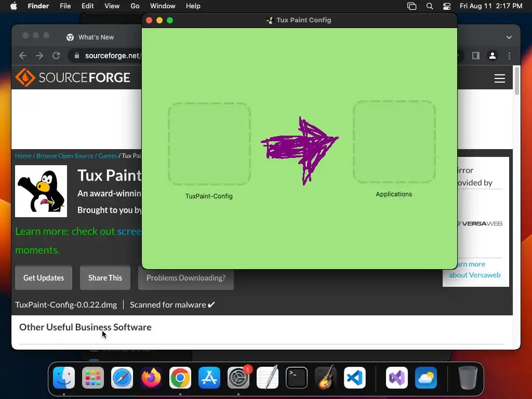Viewport: 532px width, 399px height.
Task: Click the Chrome profile avatar icon
Action: (x=493, y=56)
